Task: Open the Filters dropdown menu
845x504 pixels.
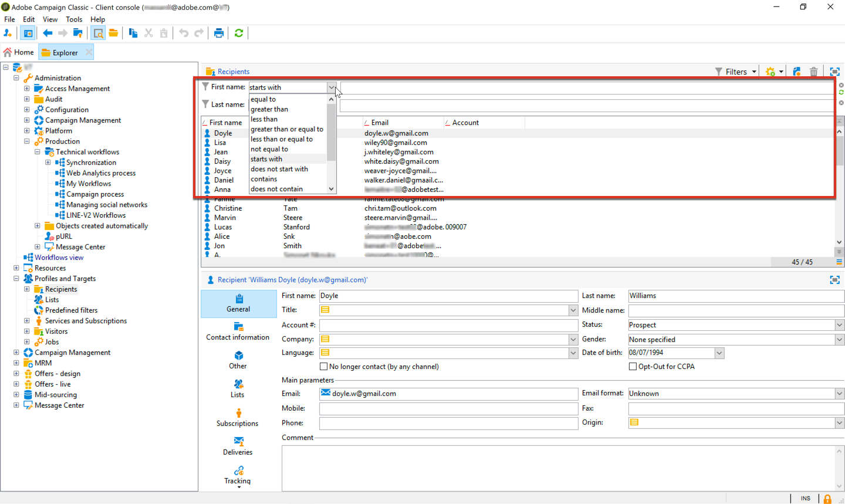Action: click(736, 72)
